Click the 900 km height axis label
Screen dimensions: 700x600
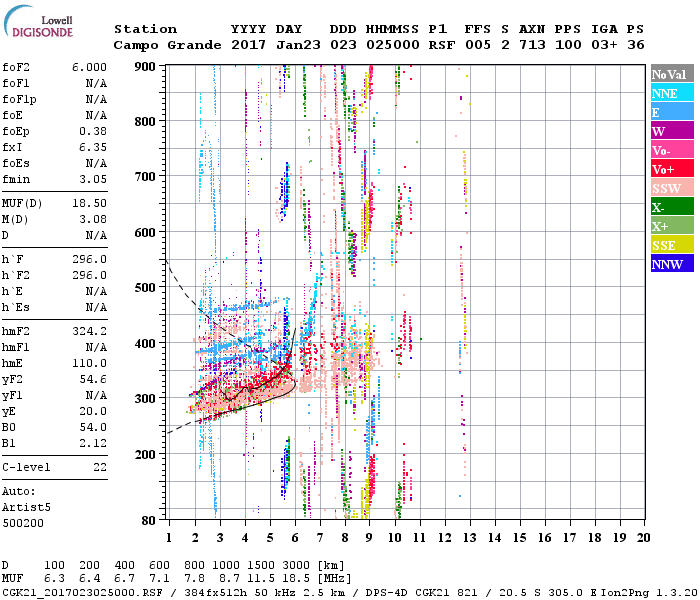[146, 67]
